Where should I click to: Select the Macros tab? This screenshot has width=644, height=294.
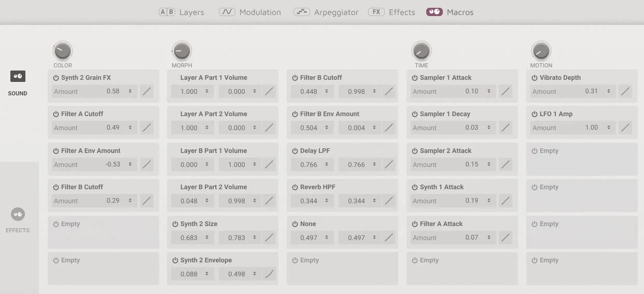click(450, 12)
